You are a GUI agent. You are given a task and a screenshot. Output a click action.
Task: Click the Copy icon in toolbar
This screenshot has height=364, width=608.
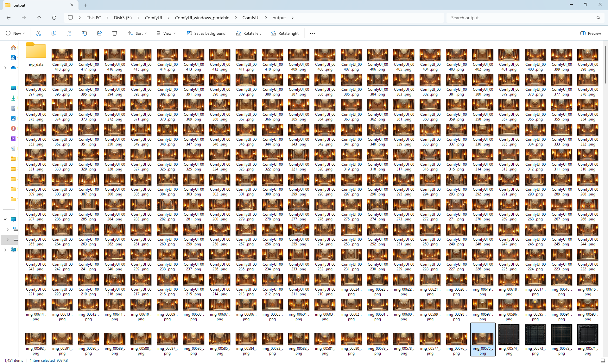pos(54,33)
